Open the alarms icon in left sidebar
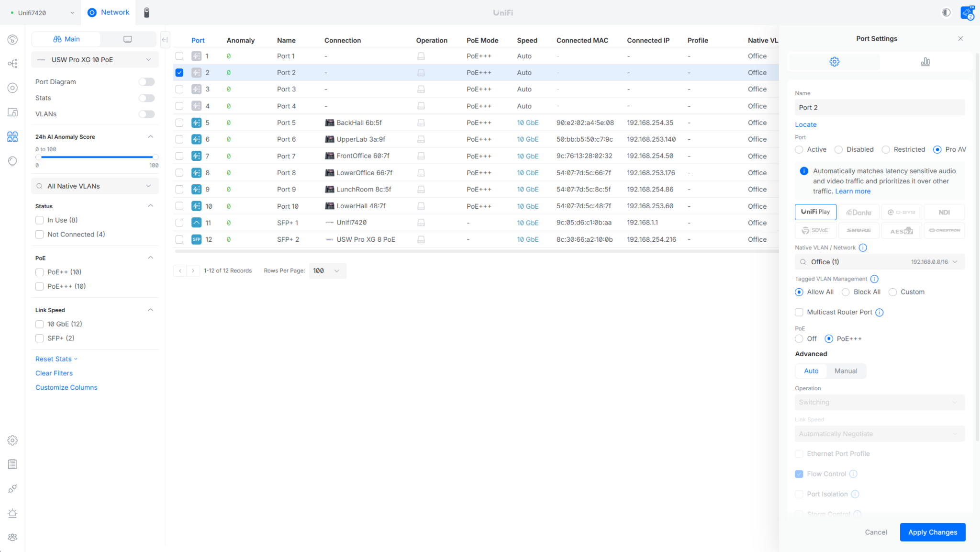 pyautogui.click(x=12, y=513)
